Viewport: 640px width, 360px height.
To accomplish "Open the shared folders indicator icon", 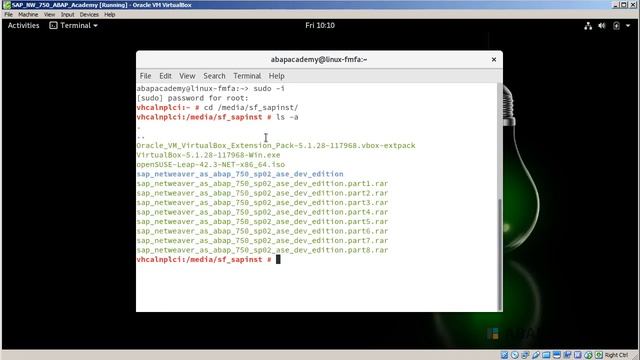I will (x=546, y=355).
